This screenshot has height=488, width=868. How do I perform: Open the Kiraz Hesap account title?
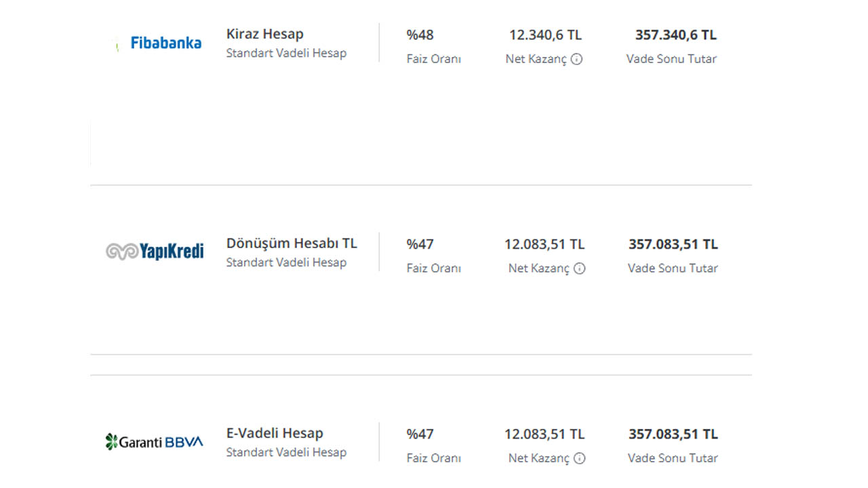click(265, 34)
